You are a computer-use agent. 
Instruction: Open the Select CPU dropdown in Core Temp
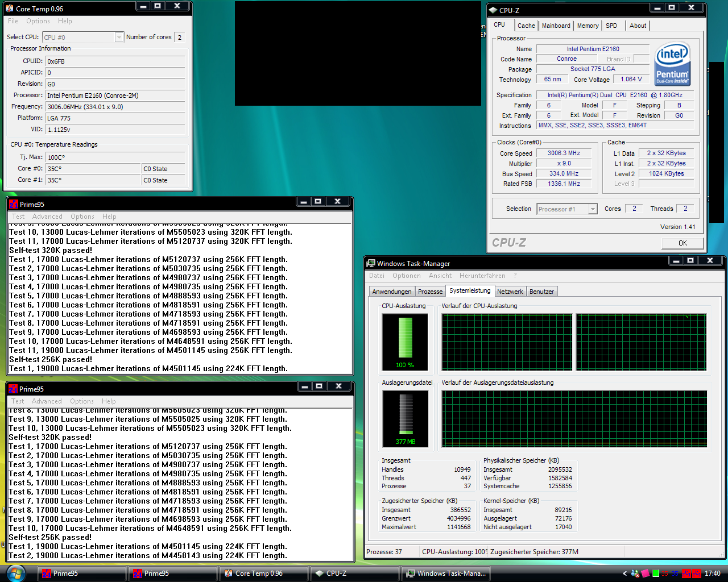coord(119,38)
